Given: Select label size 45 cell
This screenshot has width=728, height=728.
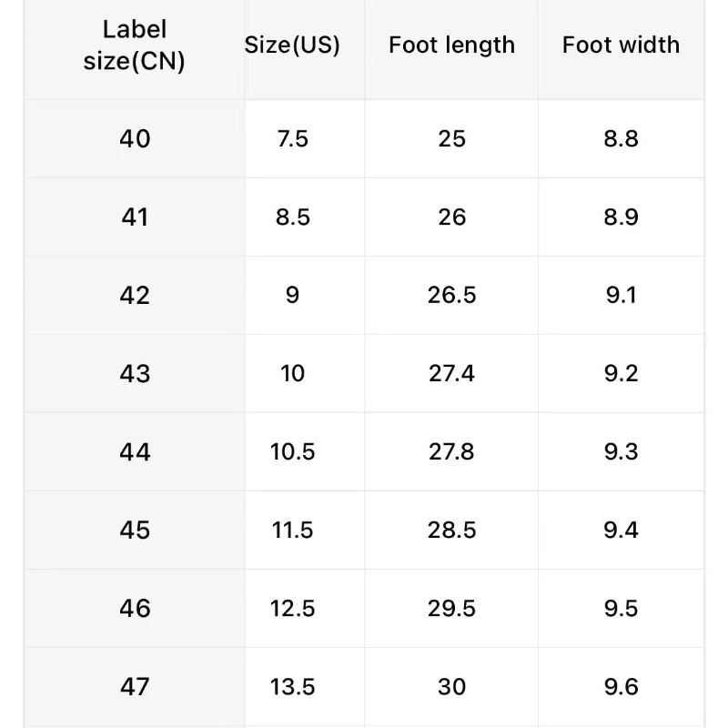Looking at the screenshot, I should coord(135,531).
